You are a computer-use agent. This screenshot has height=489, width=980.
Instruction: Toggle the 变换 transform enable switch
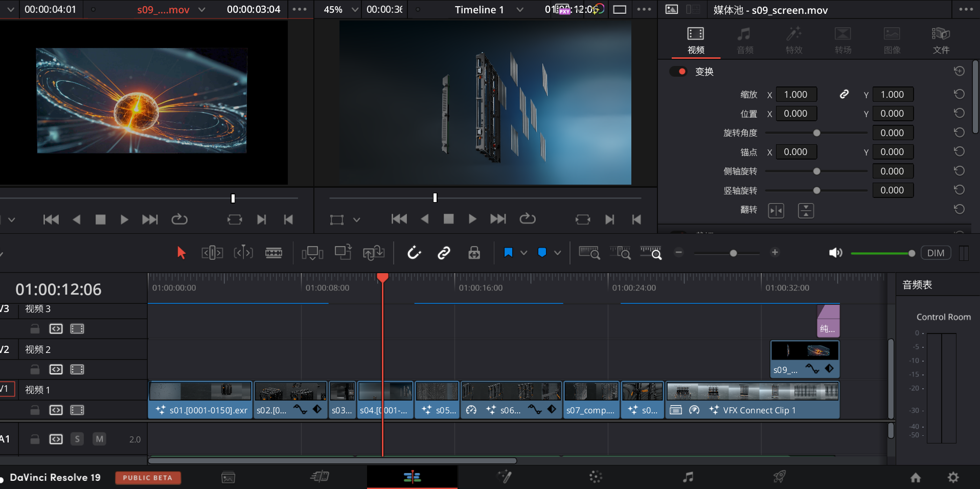[x=678, y=72]
